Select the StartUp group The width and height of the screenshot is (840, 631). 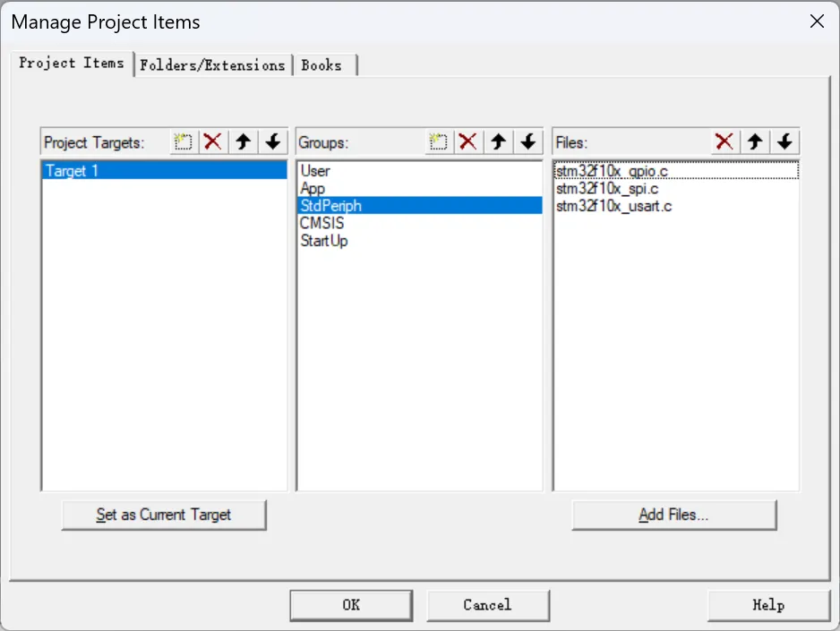click(x=419, y=241)
